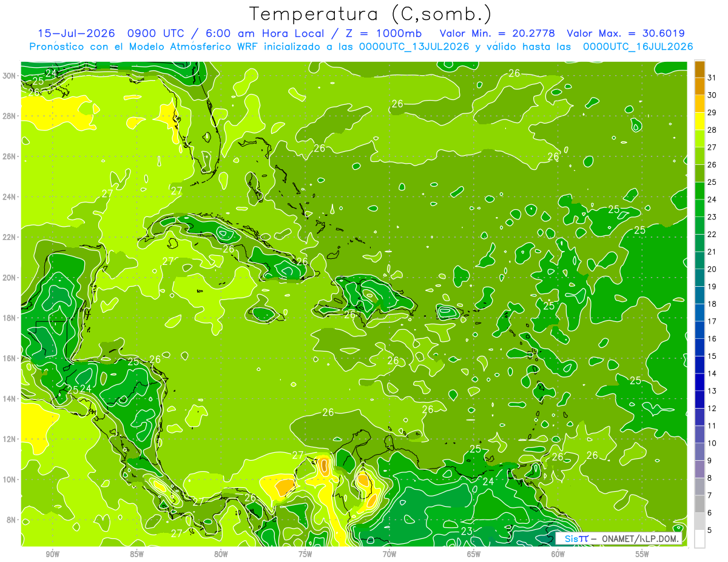Click the "12N" latitude label
Viewport: 728px width, 562px height.
10,438
